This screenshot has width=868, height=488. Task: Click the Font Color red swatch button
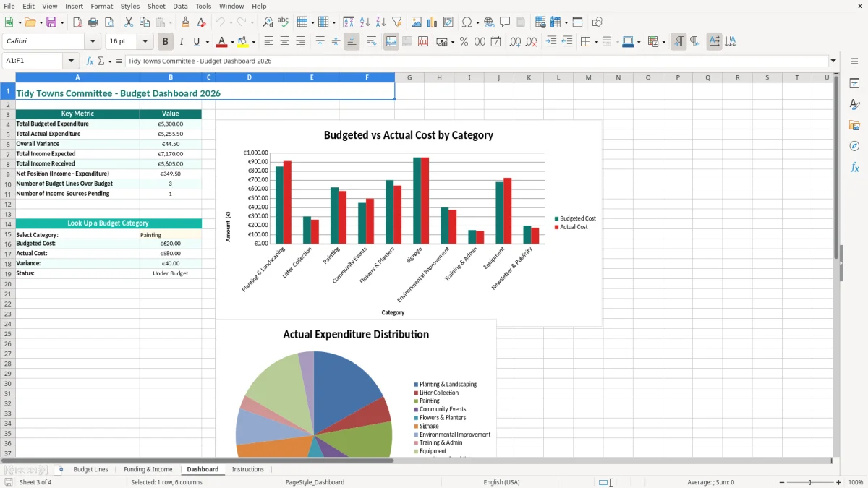pos(222,42)
